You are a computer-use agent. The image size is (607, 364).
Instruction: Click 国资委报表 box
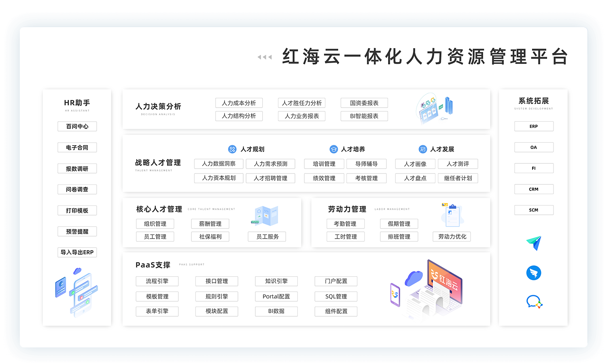tap(364, 103)
